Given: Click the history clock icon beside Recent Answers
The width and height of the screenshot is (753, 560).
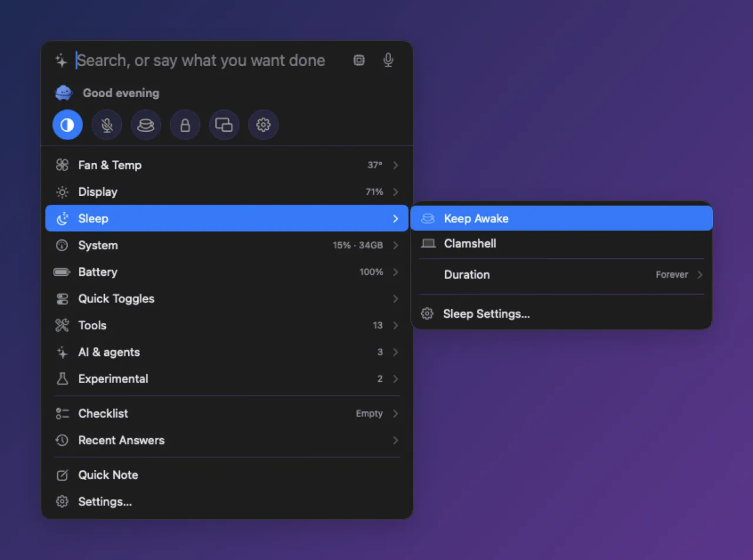Looking at the screenshot, I should click(x=62, y=440).
